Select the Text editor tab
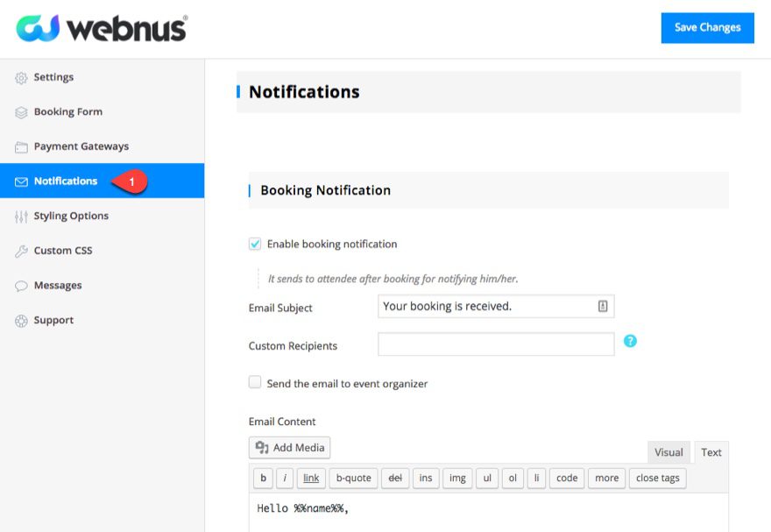Viewport: 771px width, 532px height. point(711,452)
